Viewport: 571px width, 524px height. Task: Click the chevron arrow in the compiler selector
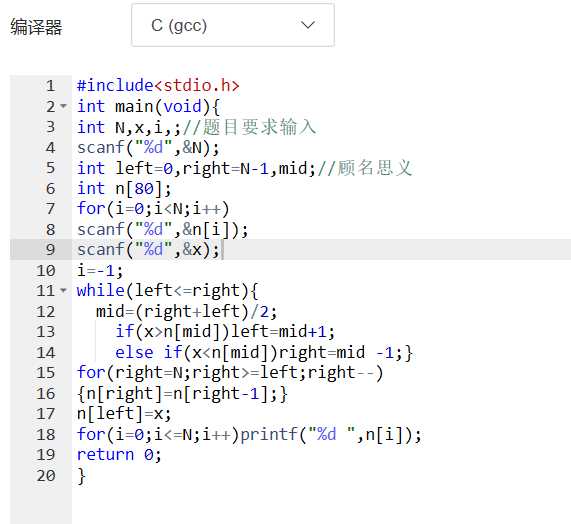click(308, 25)
